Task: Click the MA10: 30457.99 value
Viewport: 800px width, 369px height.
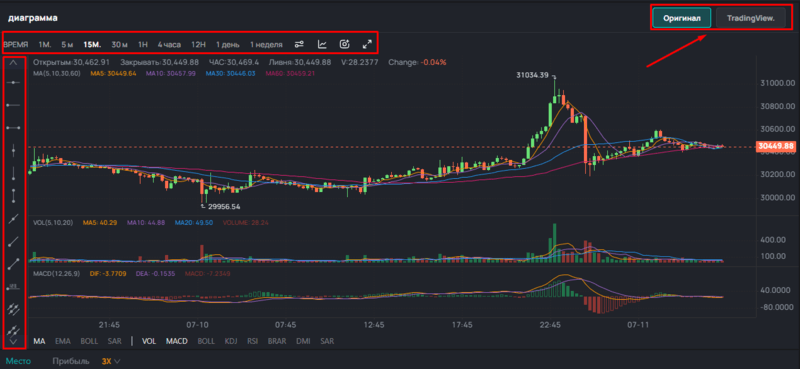Action: (x=170, y=73)
